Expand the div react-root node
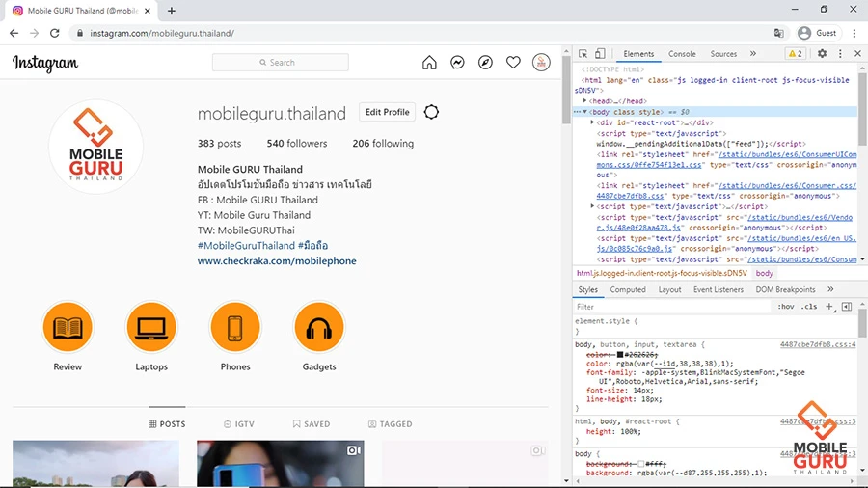 coord(593,122)
